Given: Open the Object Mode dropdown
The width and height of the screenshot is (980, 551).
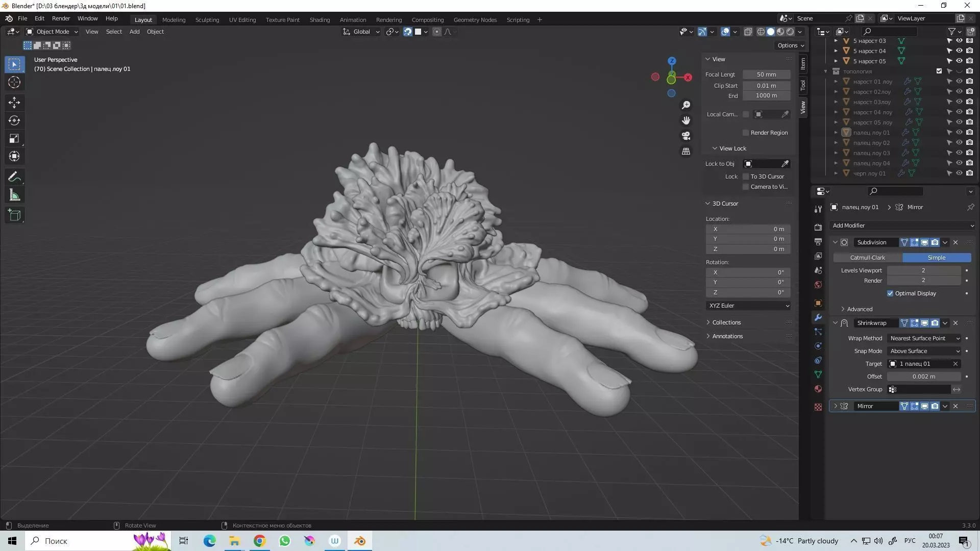Looking at the screenshot, I should 52,32.
